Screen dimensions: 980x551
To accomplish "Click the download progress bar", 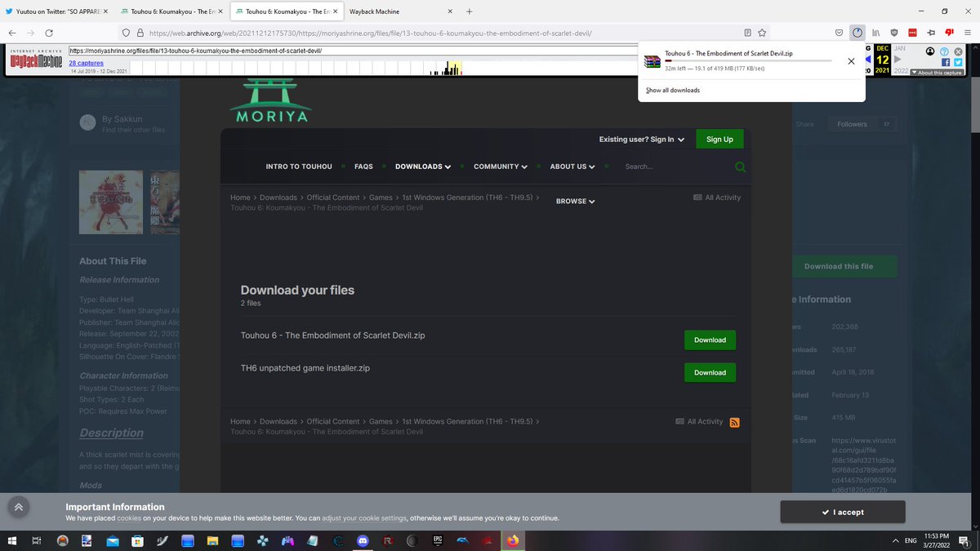I will [748, 61].
